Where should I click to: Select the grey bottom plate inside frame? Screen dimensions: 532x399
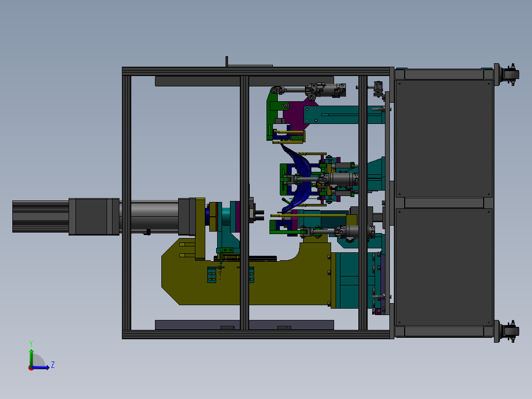[x=244, y=324]
